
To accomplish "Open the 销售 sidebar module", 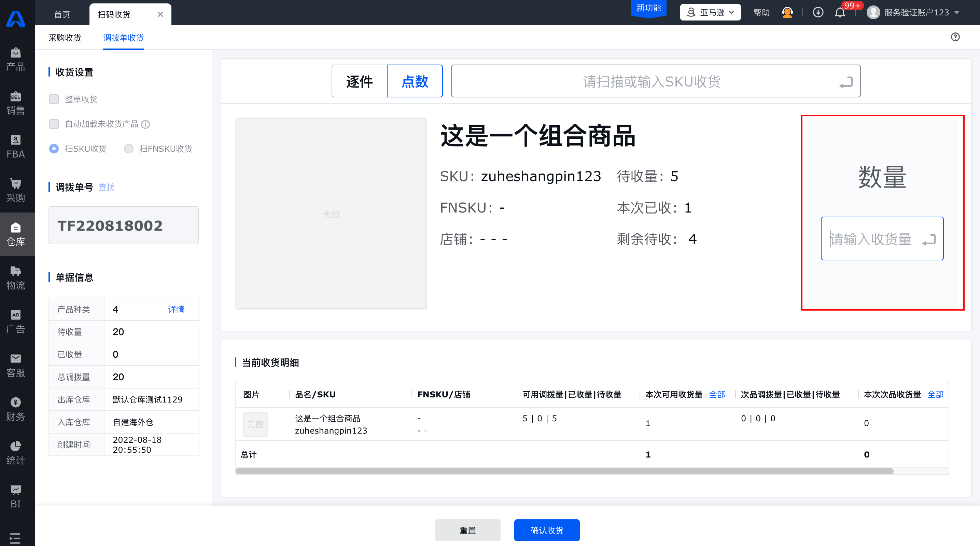I will point(16,103).
